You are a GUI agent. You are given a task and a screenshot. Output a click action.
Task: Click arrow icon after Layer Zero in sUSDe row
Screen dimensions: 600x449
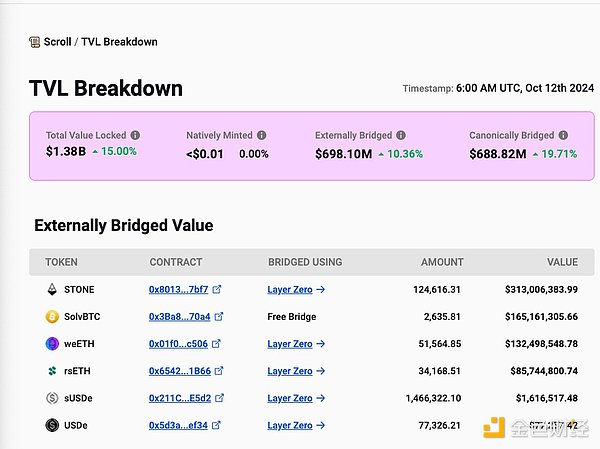pos(321,398)
